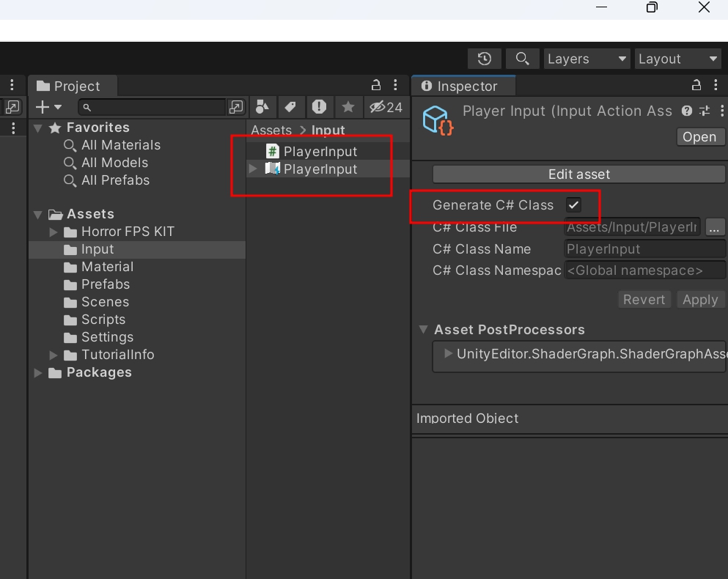The height and width of the screenshot is (579, 728).
Task: Click the Input Action Asset type icon
Action: coord(438,121)
